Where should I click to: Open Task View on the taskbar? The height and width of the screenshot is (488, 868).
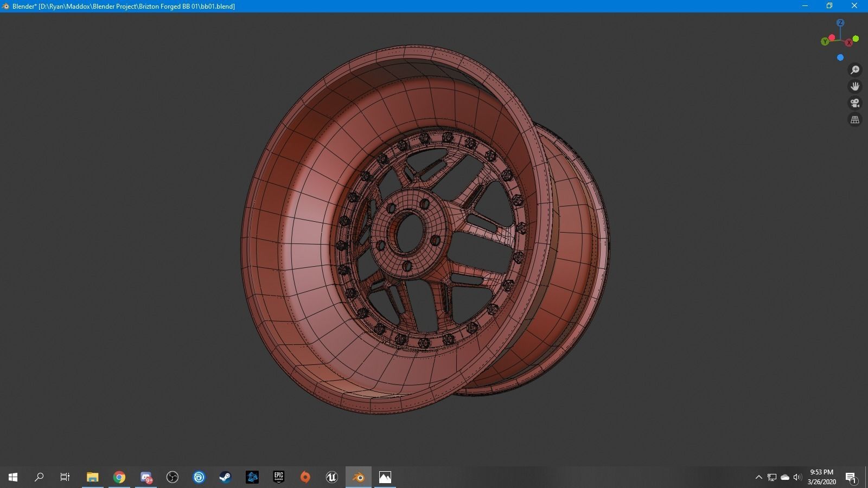(65, 477)
